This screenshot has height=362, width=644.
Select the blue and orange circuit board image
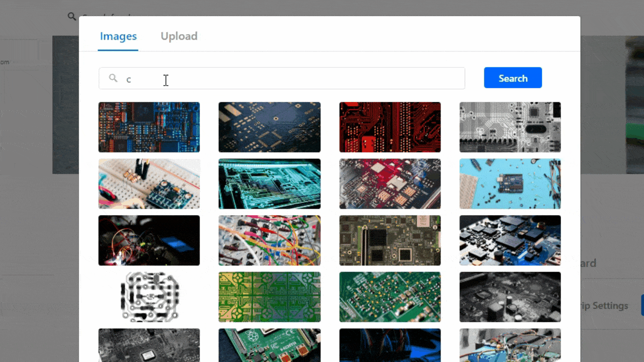(149, 127)
